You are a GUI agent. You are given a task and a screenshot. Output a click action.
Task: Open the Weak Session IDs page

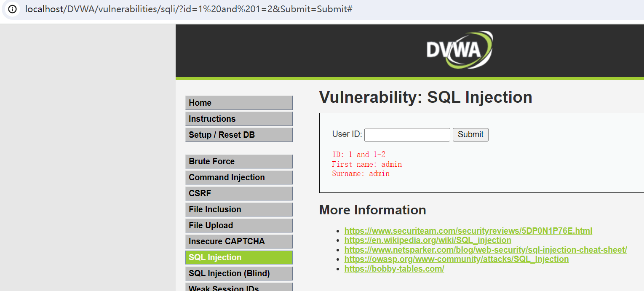239,287
